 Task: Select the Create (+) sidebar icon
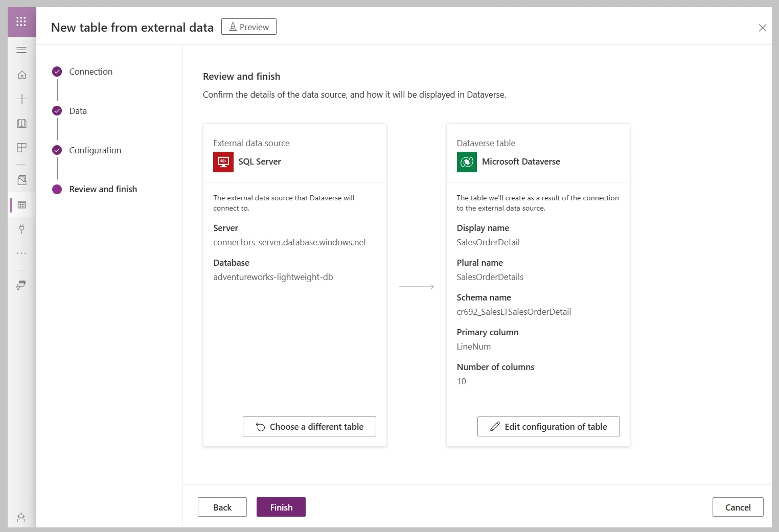click(21, 99)
